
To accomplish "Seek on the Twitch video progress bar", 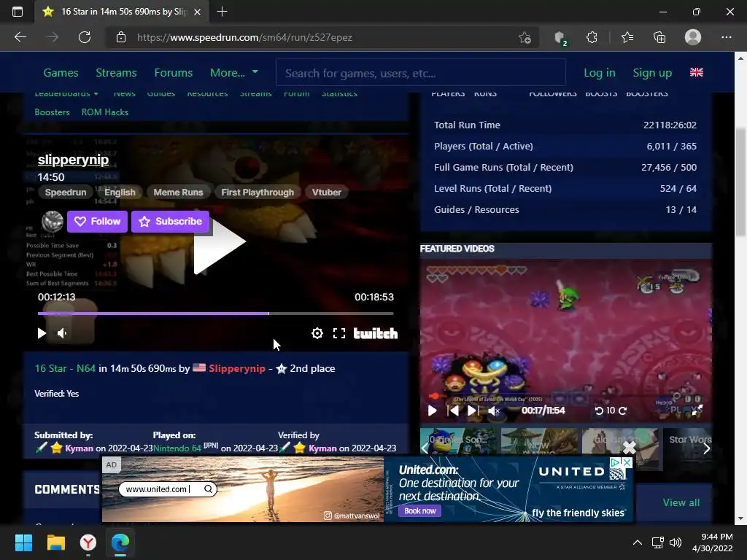I will (x=216, y=314).
